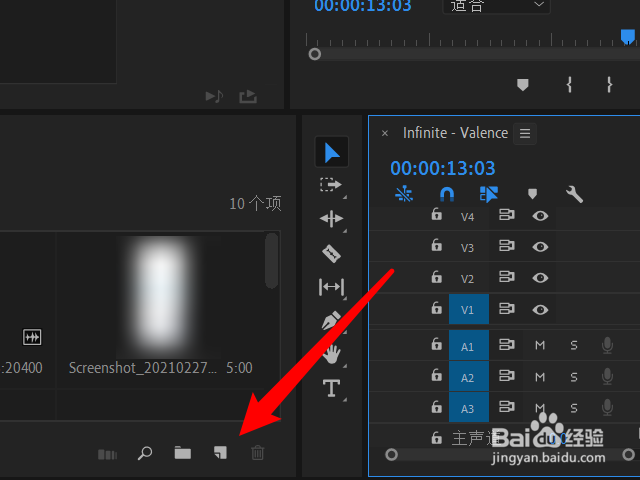Screen dimensions: 640x480
Task: Click the Program monitor zoom scroll bar handle
Action: click(x=315, y=54)
